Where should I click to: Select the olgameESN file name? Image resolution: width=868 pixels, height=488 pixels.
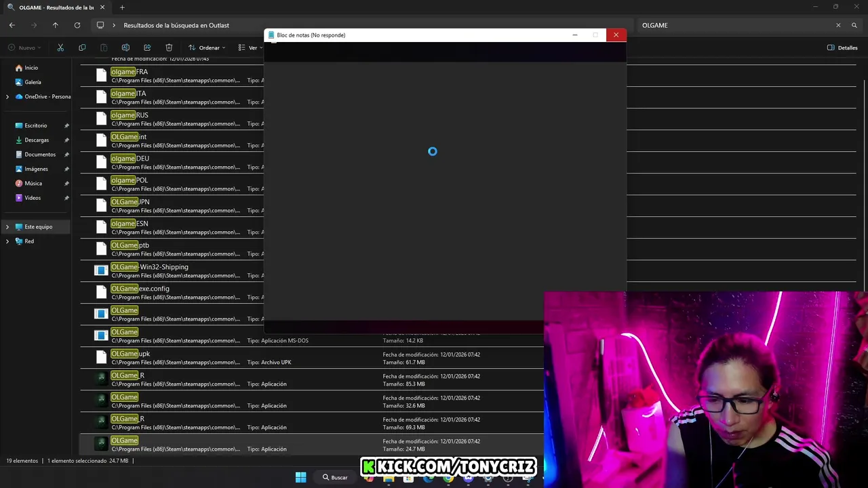point(129,224)
